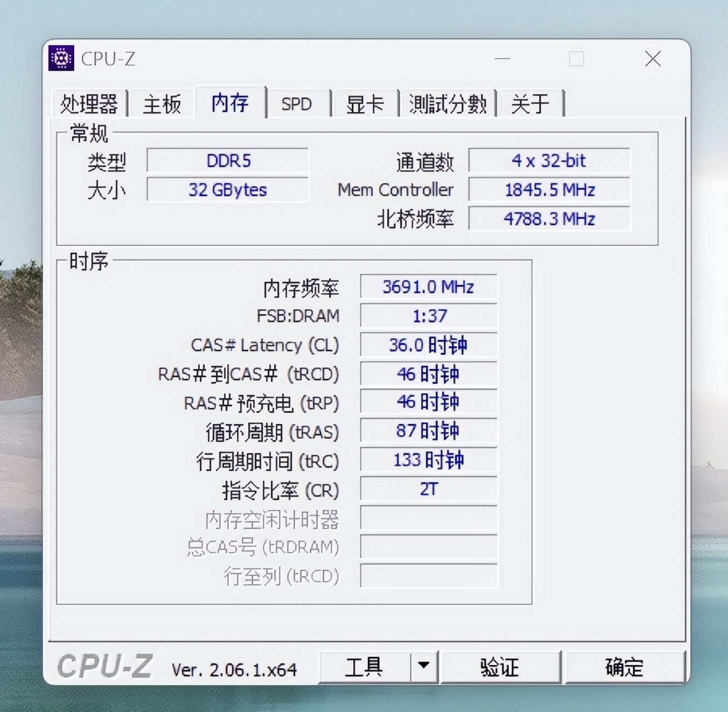Select the FSB:DRAM ratio value

tap(428, 316)
